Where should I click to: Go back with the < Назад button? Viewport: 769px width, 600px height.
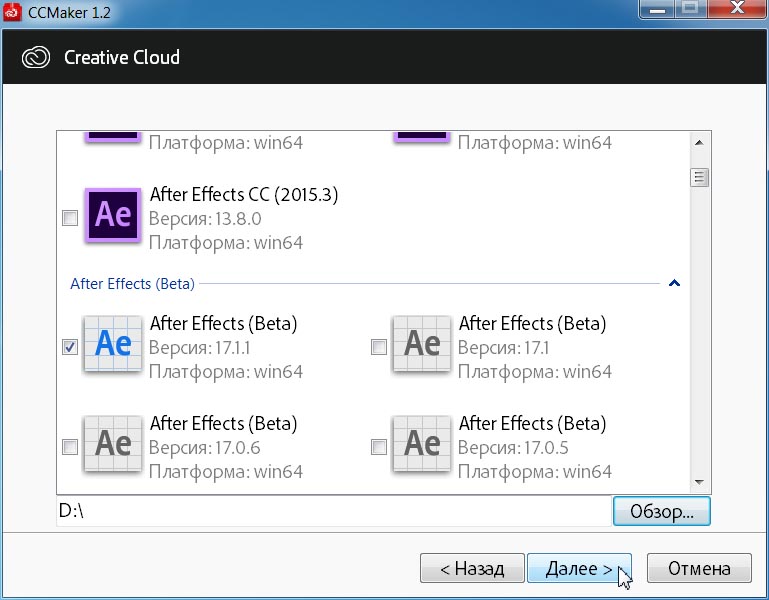pos(472,568)
